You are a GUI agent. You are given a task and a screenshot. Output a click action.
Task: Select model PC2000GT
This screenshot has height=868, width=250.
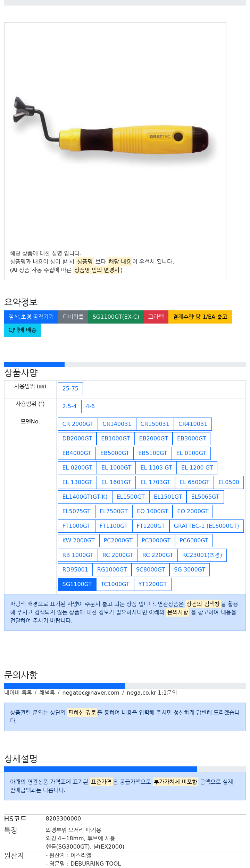coord(118,541)
